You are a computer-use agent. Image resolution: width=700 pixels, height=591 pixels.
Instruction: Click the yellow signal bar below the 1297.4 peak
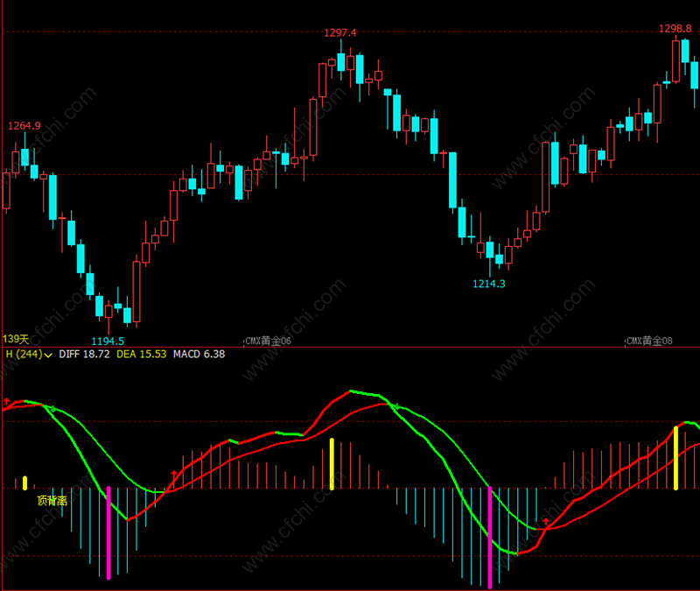click(332, 464)
